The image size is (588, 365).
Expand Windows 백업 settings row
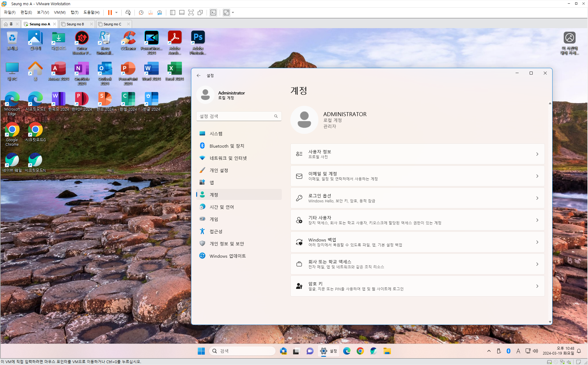(417, 242)
